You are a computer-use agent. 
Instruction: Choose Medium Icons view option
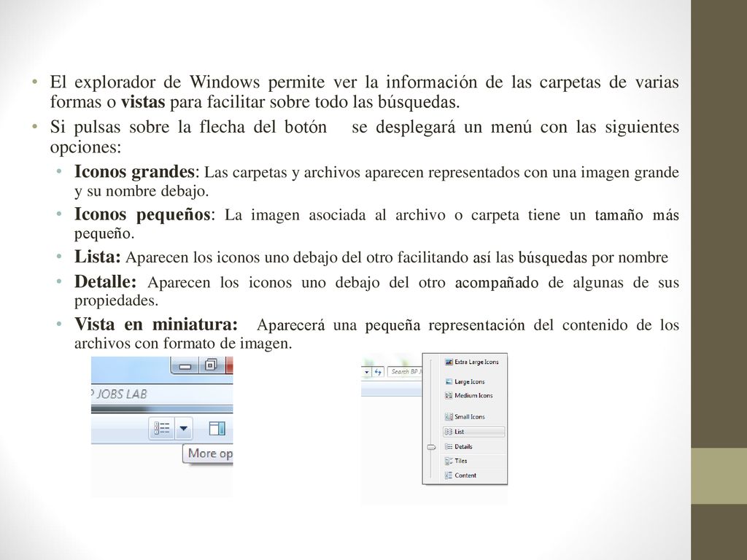coord(469,395)
